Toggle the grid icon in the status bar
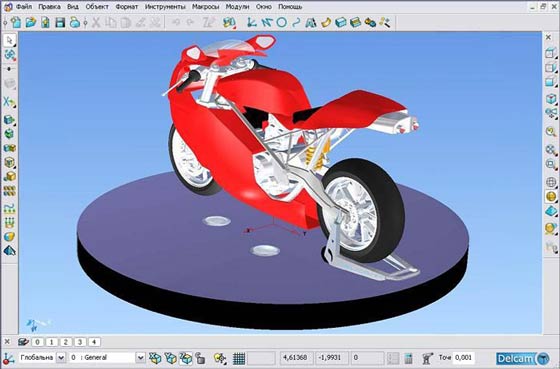The height and width of the screenshot is (369, 560). [239, 358]
